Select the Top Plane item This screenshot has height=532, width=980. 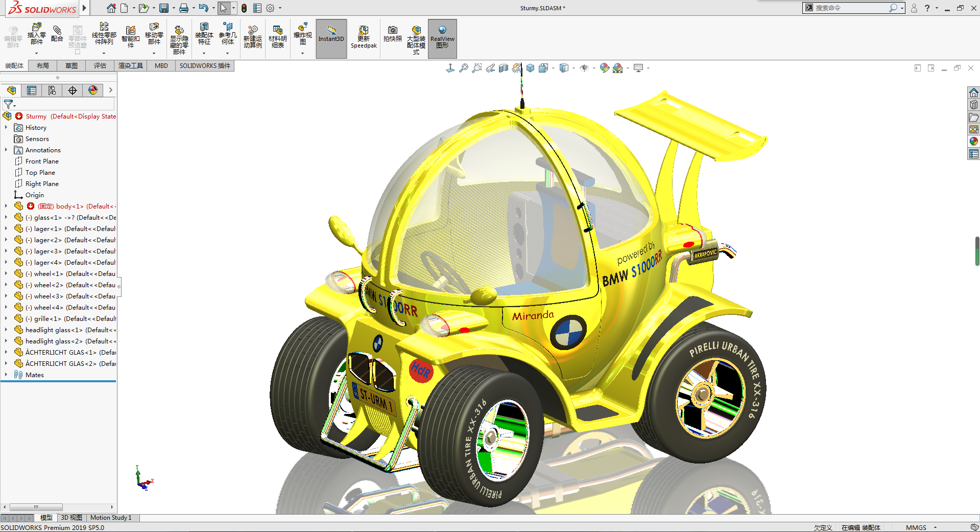click(40, 172)
